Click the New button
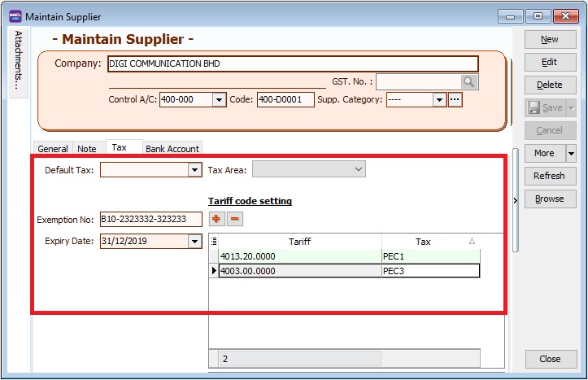 (550, 39)
